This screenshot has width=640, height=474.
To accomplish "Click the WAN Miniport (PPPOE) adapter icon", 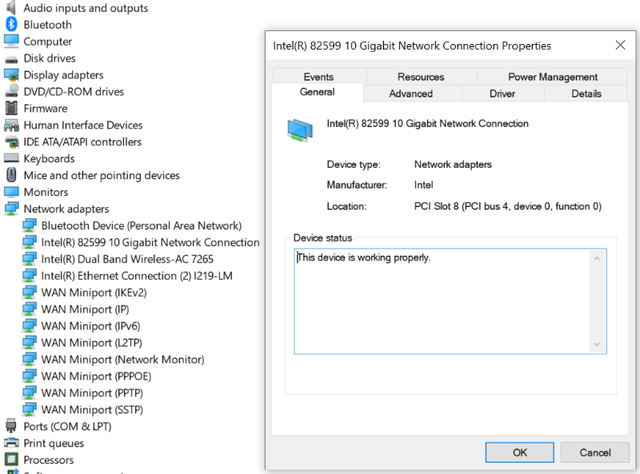I will 29,376.
